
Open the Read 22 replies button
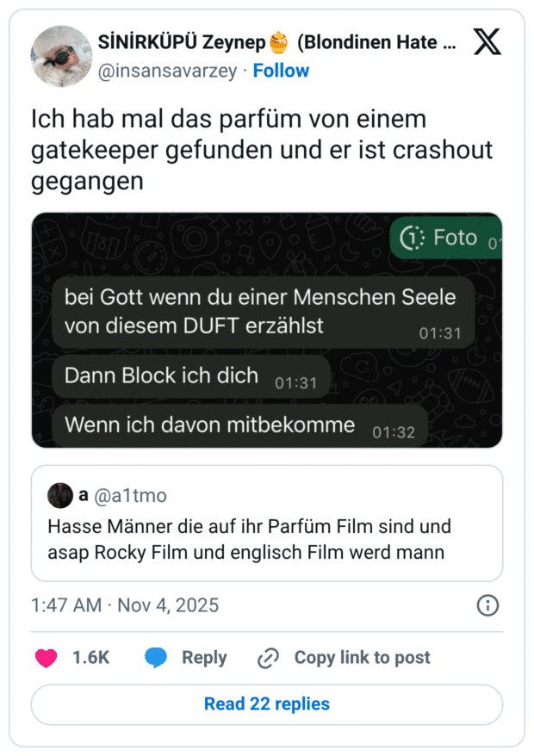tap(267, 704)
